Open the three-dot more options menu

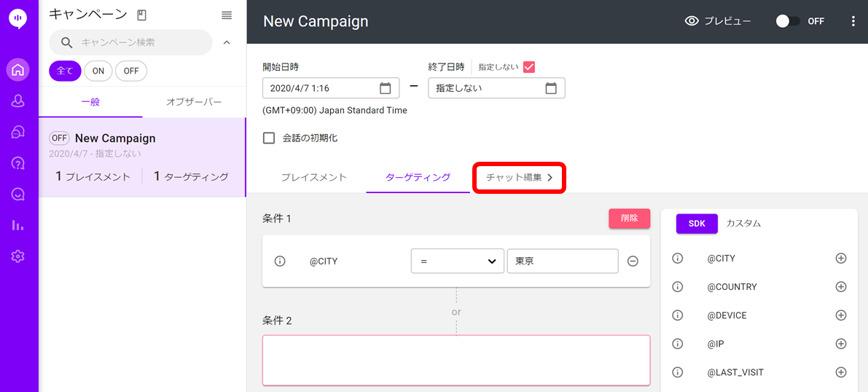[x=853, y=22]
